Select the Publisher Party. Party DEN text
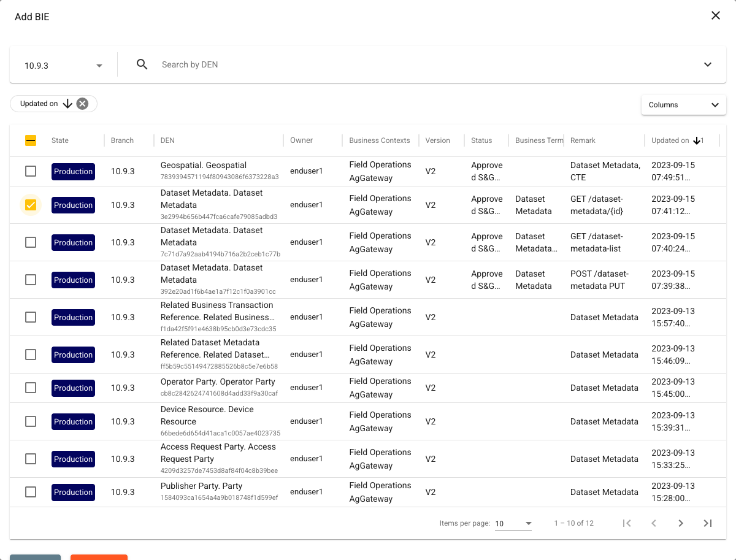Screen dimensions: 736x560 tap(201, 486)
